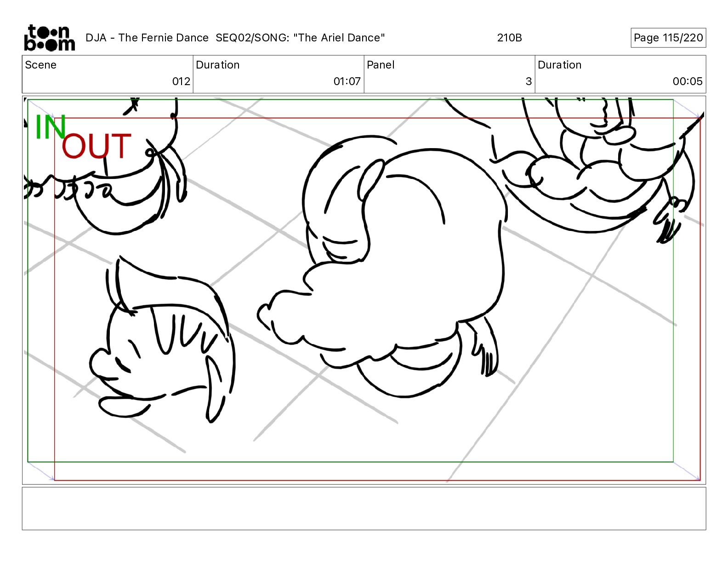
Task: Click the 'Scene' label
Action: pos(40,65)
